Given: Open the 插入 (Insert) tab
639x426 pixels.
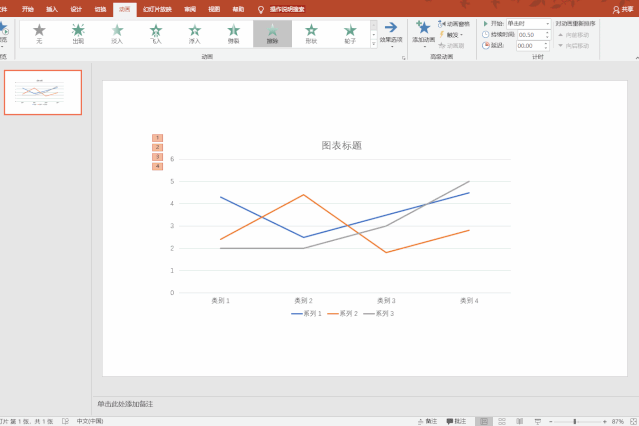Looking at the screenshot, I should 52,9.
